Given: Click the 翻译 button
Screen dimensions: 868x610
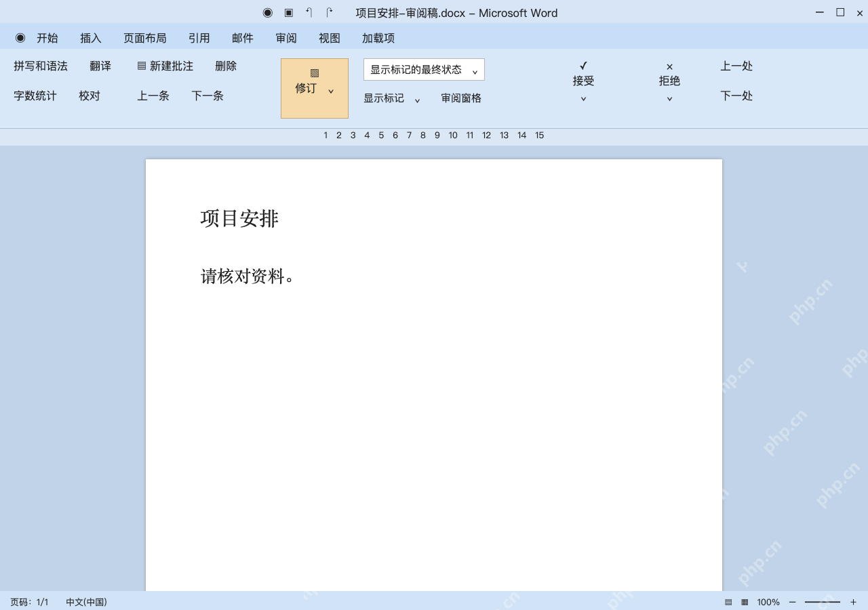Looking at the screenshot, I should (x=100, y=66).
